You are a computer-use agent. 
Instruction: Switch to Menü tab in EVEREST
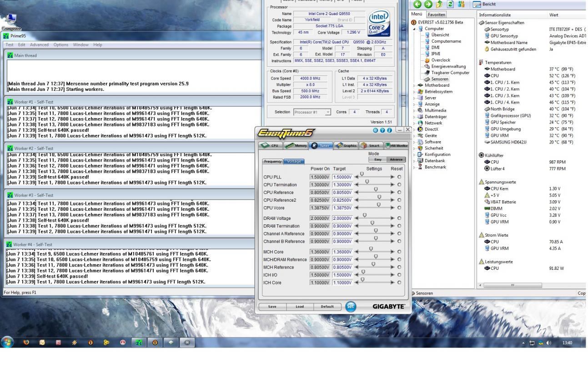[418, 15]
